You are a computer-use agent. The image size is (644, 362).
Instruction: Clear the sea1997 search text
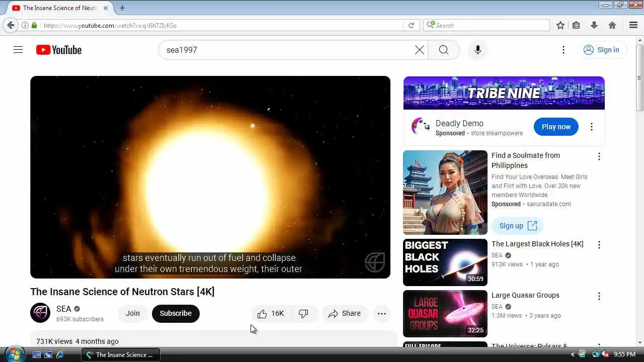coord(419,50)
